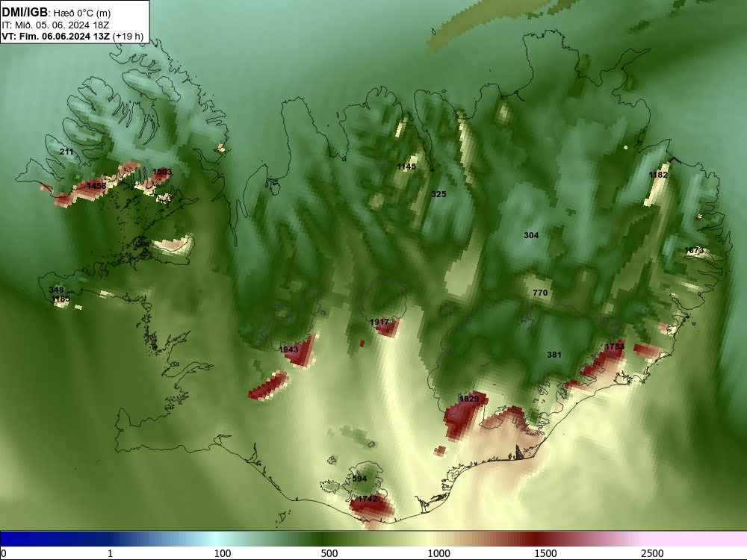Click the 325 height label
The image size is (747, 560).
[x=438, y=194]
